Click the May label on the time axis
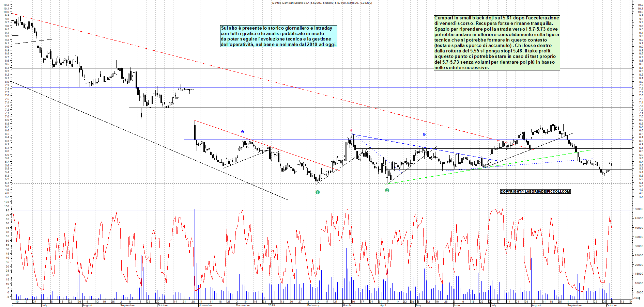644x307 pixels. click(x=418, y=305)
